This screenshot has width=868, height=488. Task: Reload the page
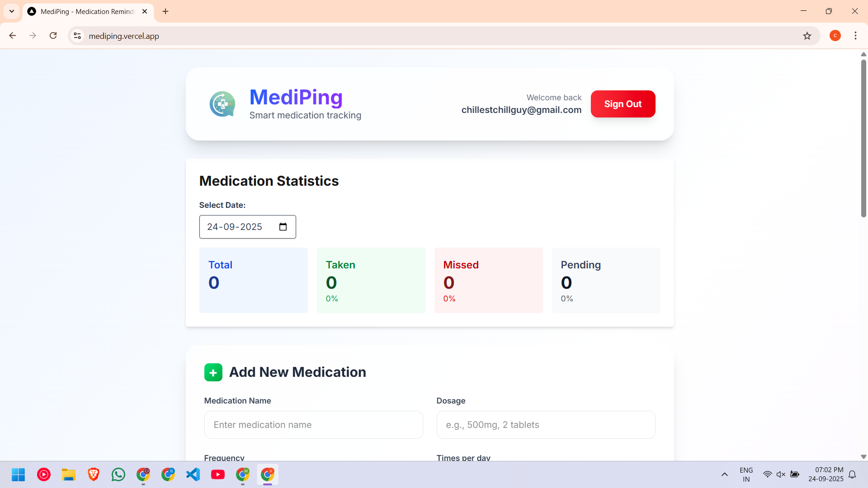tap(53, 36)
